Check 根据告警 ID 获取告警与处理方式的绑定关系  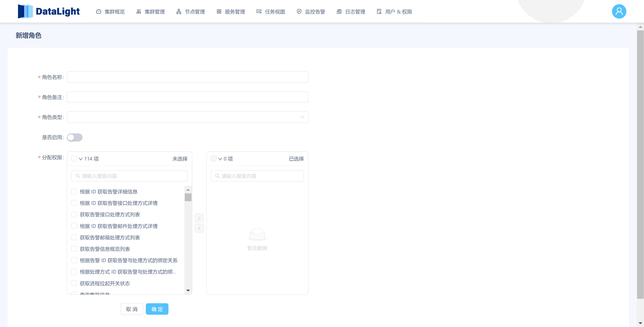(x=74, y=261)
